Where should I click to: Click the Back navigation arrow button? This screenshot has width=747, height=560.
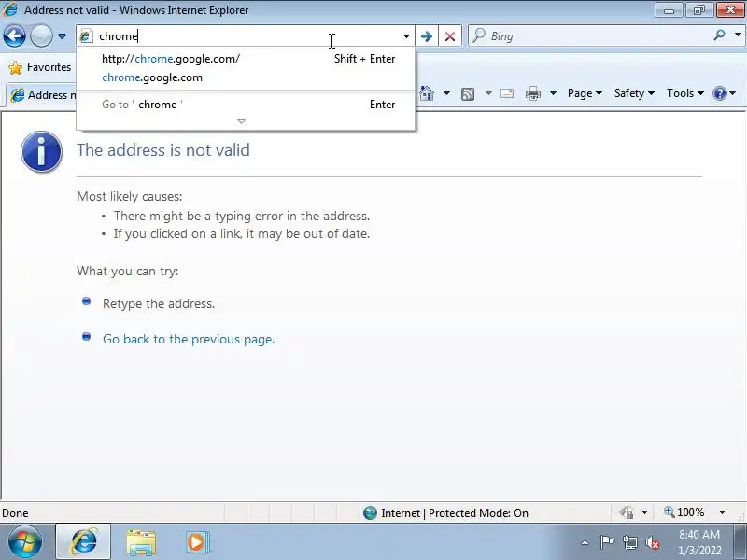click(x=14, y=35)
